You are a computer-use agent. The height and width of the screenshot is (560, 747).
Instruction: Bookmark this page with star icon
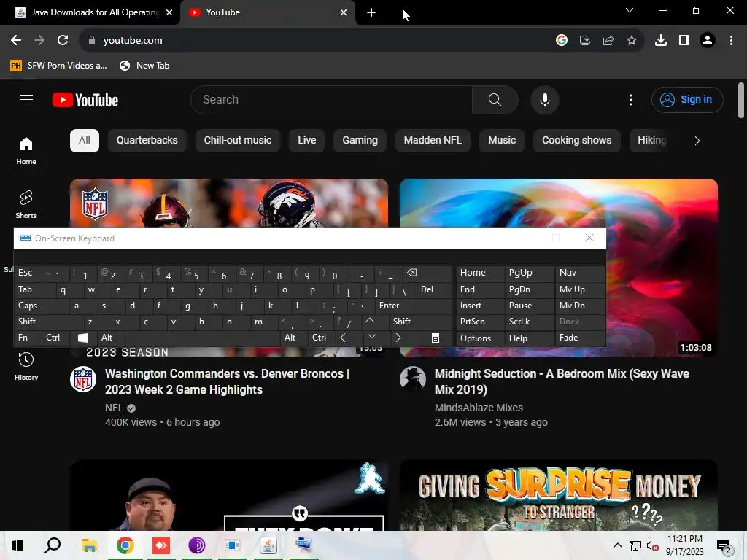pyautogui.click(x=632, y=41)
